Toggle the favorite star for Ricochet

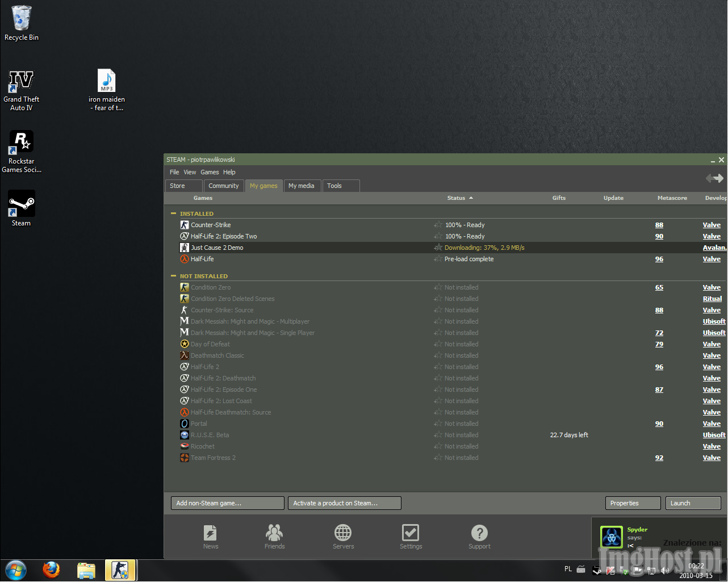(438, 446)
